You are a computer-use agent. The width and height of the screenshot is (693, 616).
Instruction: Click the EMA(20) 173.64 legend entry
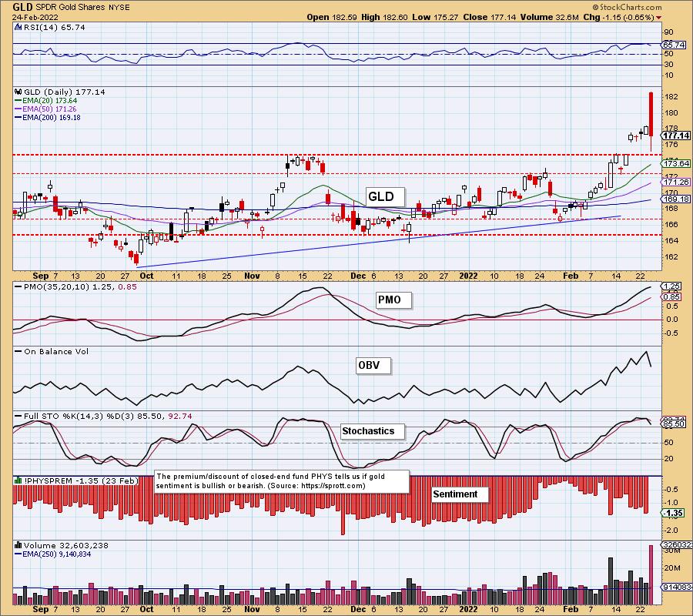click(x=45, y=101)
